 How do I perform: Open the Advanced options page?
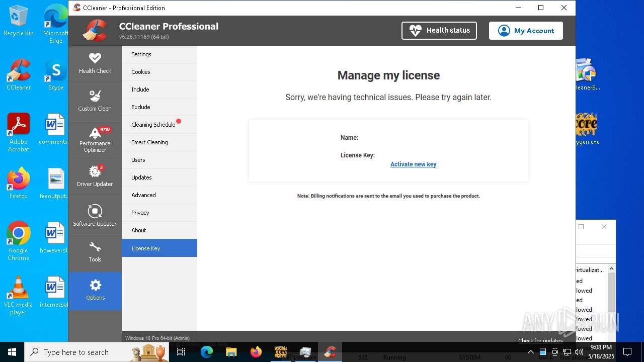click(x=159, y=195)
